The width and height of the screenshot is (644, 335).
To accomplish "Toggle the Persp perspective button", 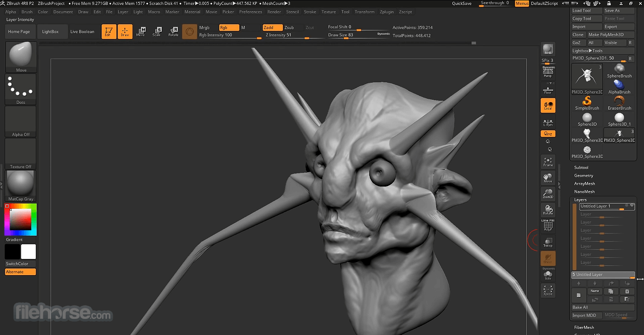I will pyautogui.click(x=548, y=72).
